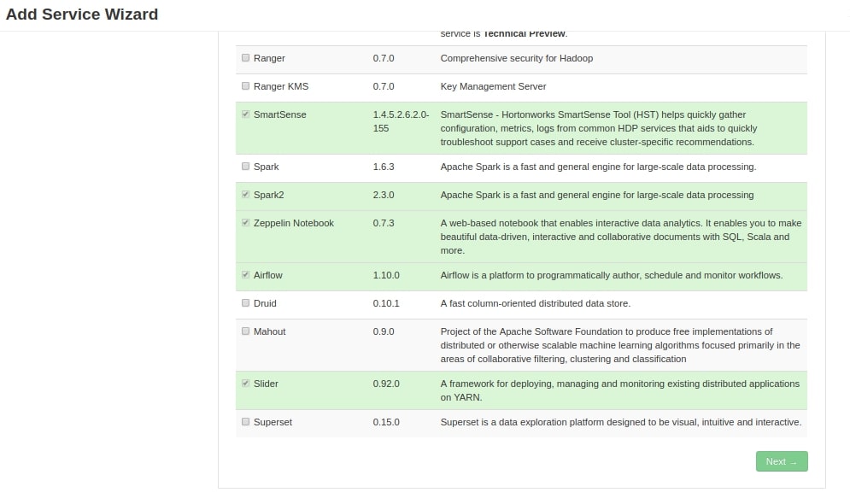Viewport: 850px width, 504px height.
Task: Click version 1.6.3 in Spark row
Action: 384,167
